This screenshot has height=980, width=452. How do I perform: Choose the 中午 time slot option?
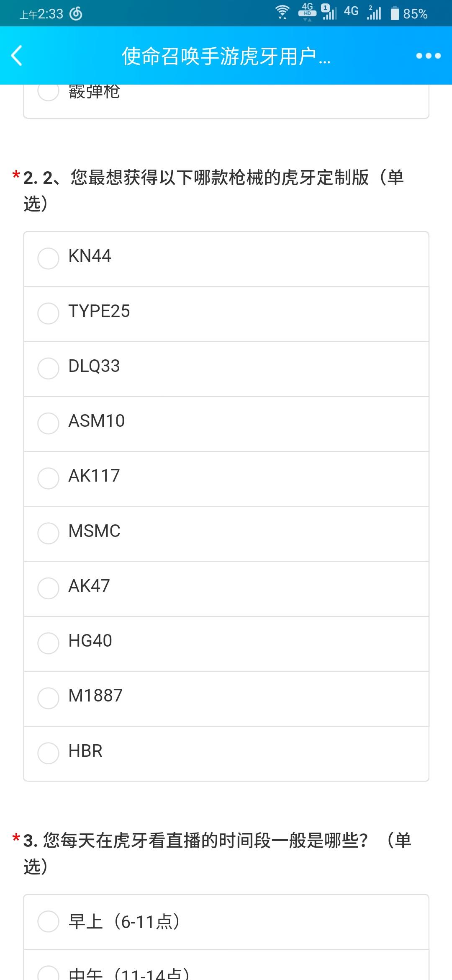[226, 965]
